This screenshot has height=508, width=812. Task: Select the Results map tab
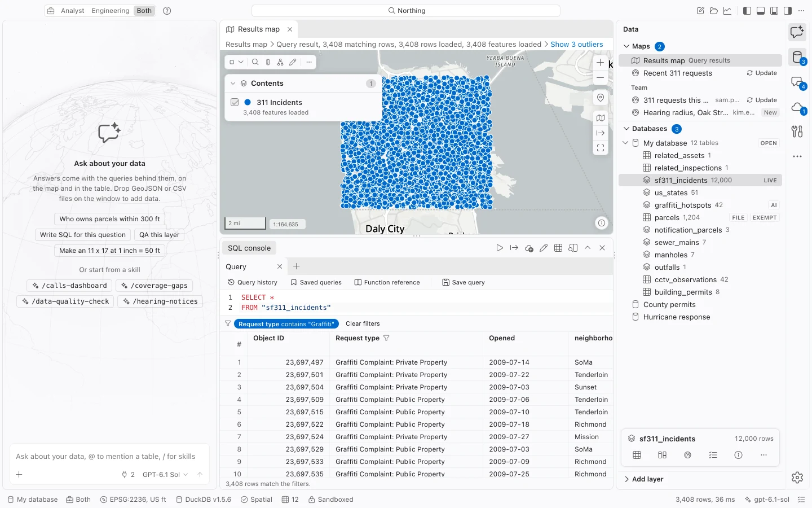[x=258, y=29]
